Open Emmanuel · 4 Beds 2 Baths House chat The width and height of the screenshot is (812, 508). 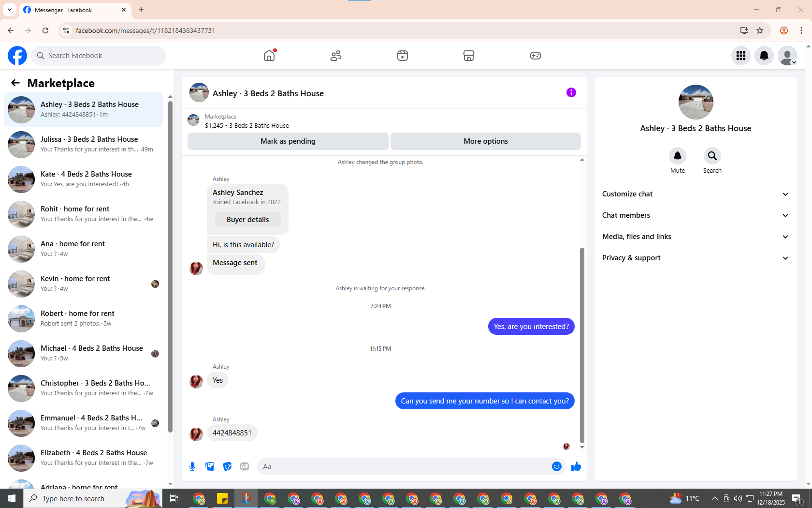(83, 423)
